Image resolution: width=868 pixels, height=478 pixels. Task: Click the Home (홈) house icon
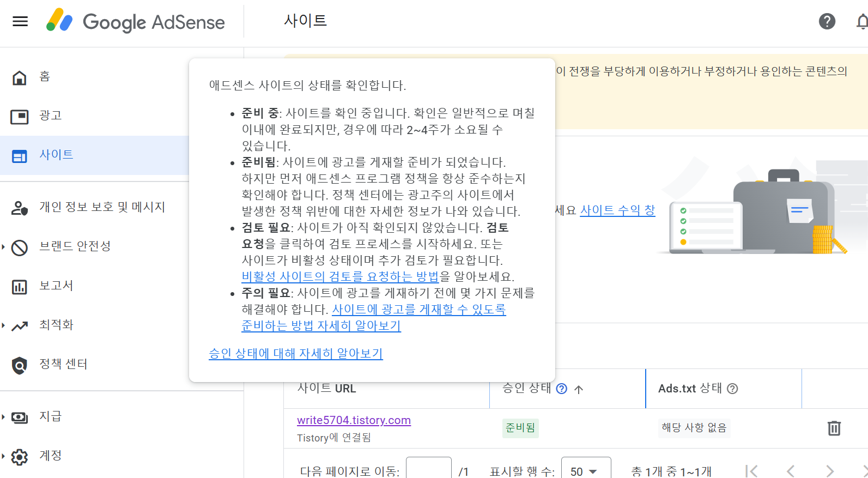[20, 77]
